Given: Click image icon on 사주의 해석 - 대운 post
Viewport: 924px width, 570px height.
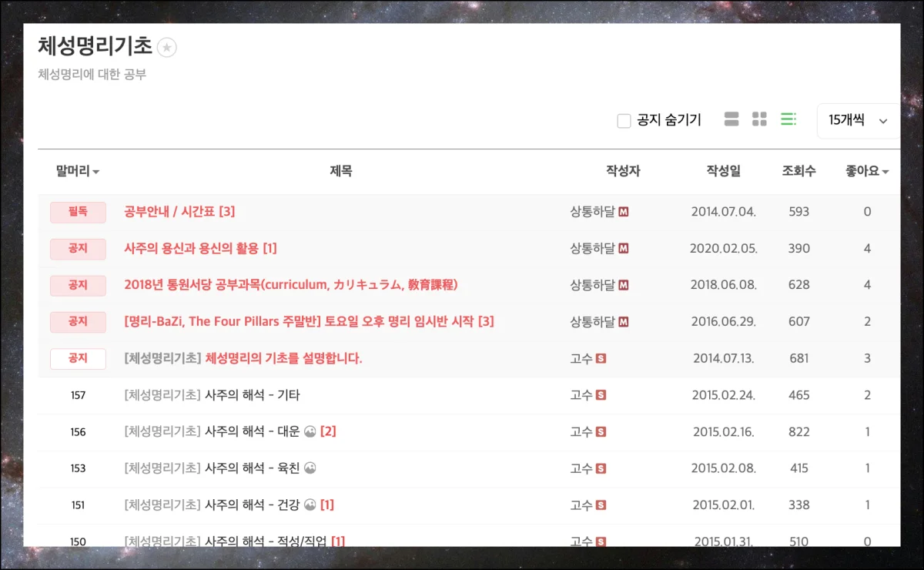Looking at the screenshot, I should (310, 431).
